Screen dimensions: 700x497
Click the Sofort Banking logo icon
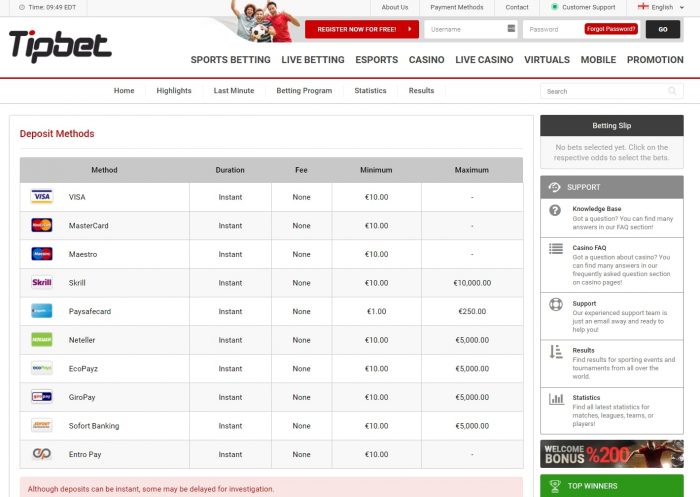42,425
